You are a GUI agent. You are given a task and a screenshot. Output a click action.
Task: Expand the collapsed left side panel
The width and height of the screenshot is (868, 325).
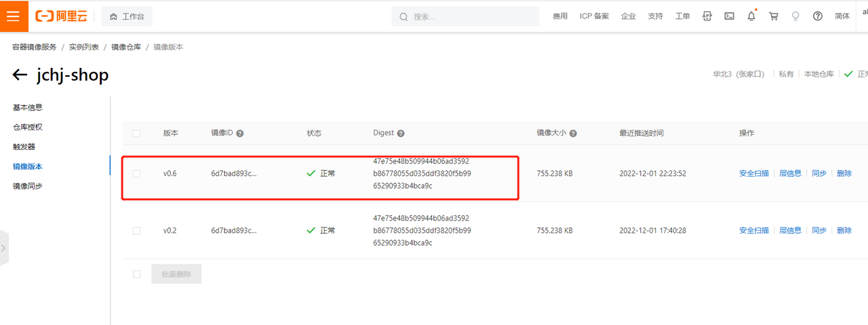tap(3, 248)
